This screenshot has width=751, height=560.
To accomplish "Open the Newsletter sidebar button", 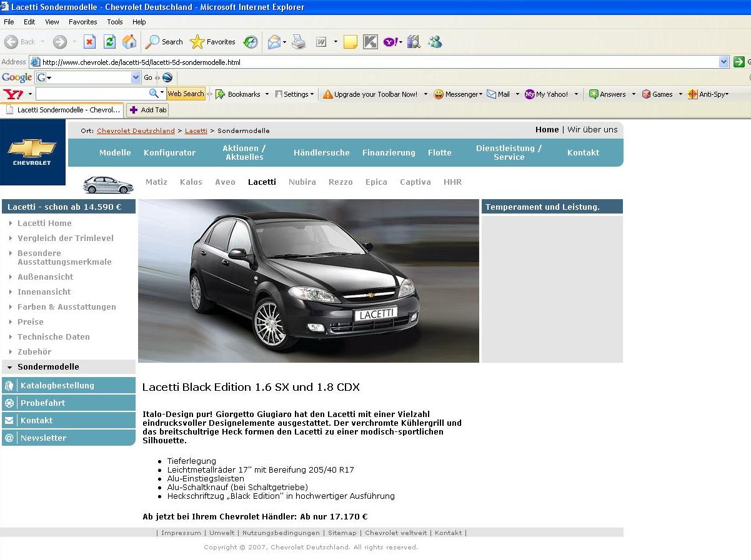I will (x=69, y=438).
